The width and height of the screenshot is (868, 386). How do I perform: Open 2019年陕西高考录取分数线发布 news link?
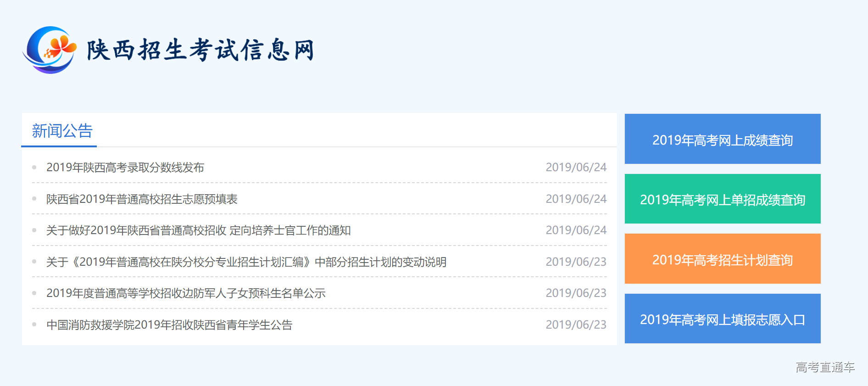point(125,168)
